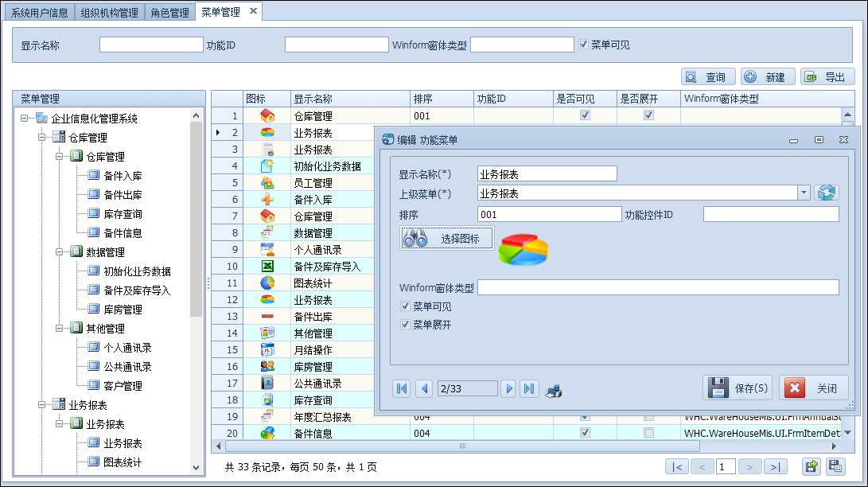
Task: Click the 企业信息化管理系统 root node icon
Action: tap(41, 118)
